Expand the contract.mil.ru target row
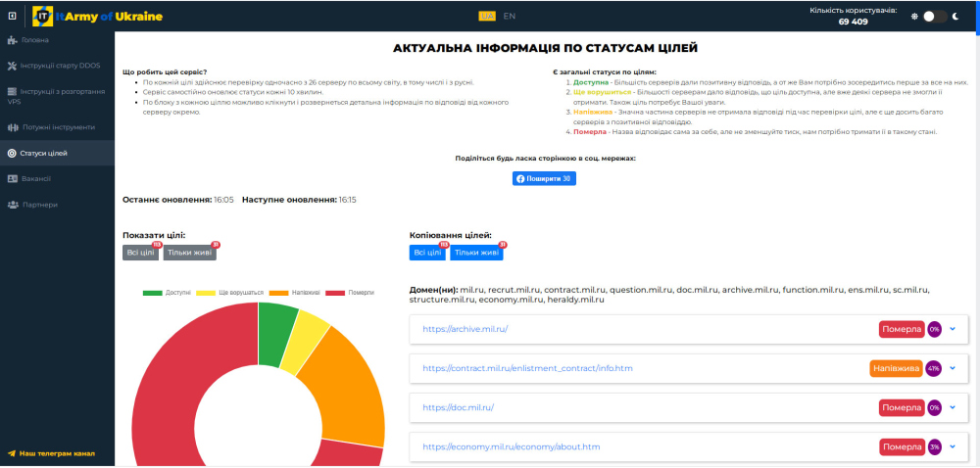Screen dimensions: 980x468 point(952,369)
